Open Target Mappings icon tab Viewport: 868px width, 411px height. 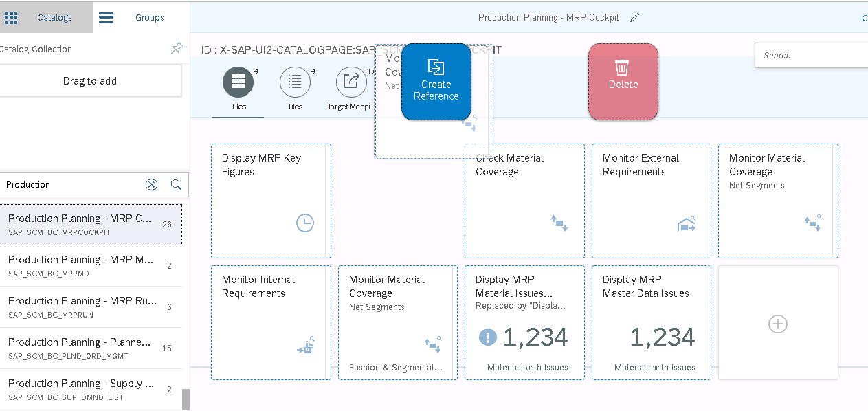[x=351, y=82]
